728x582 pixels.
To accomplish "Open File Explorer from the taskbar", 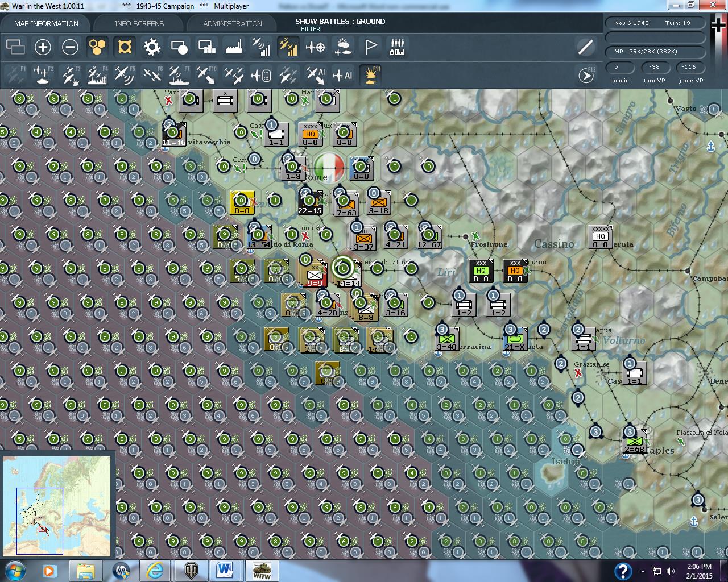I will pos(85,571).
